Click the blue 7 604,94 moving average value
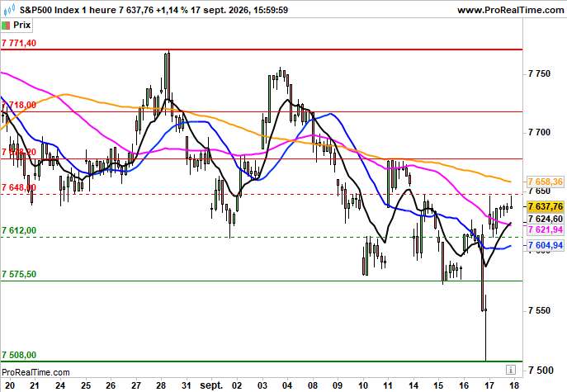This screenshot has height=392, width=567. pyautogui.click(x=546, y=246)
